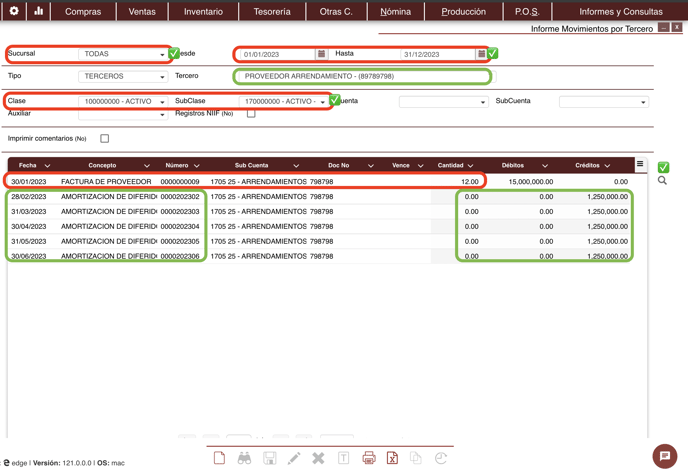Click the floppy disk save icon
This screenshot has width=688, height=470.
click(x=269, y=458)
